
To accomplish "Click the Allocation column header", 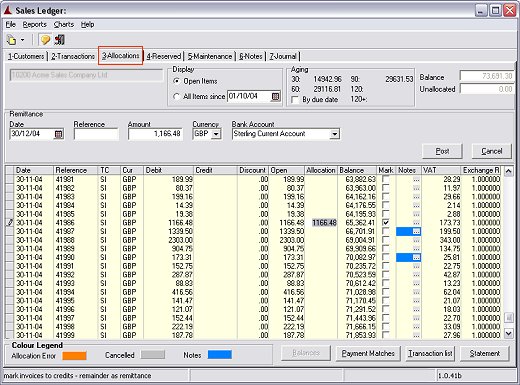I will pos(321,170).
